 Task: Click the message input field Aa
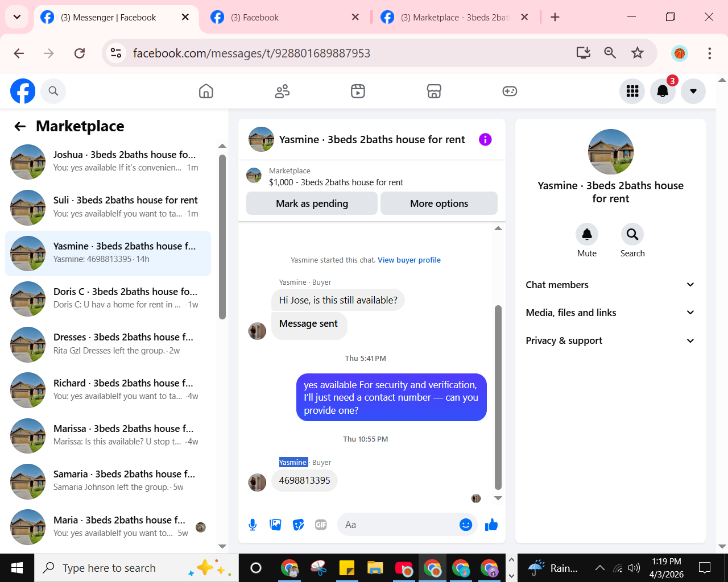[398, 525]
